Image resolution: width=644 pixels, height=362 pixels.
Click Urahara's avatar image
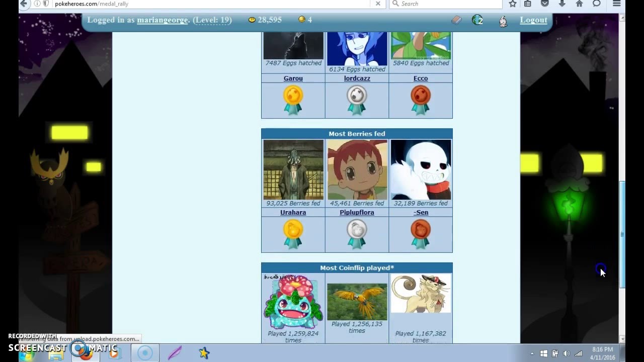[293, 169]
